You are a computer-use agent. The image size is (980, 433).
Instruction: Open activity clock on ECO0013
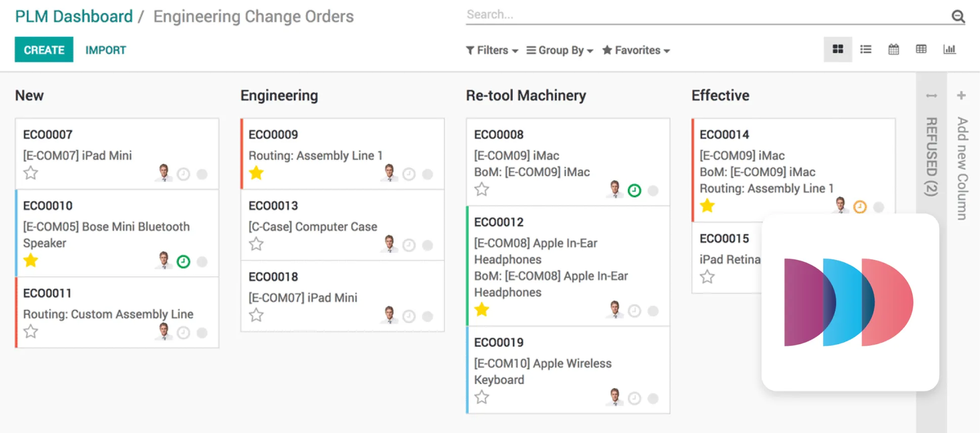point(409,245)
